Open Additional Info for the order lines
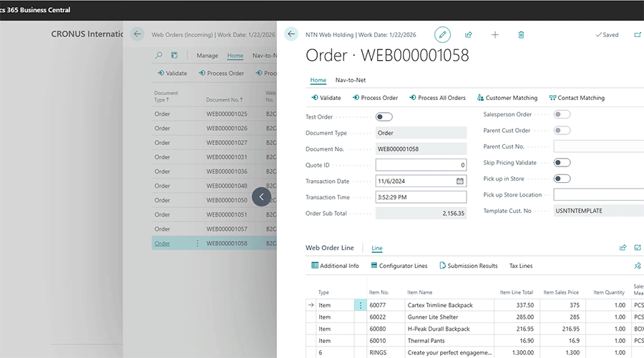This screenshot has width=644, height=358. (x=335, y=266)
